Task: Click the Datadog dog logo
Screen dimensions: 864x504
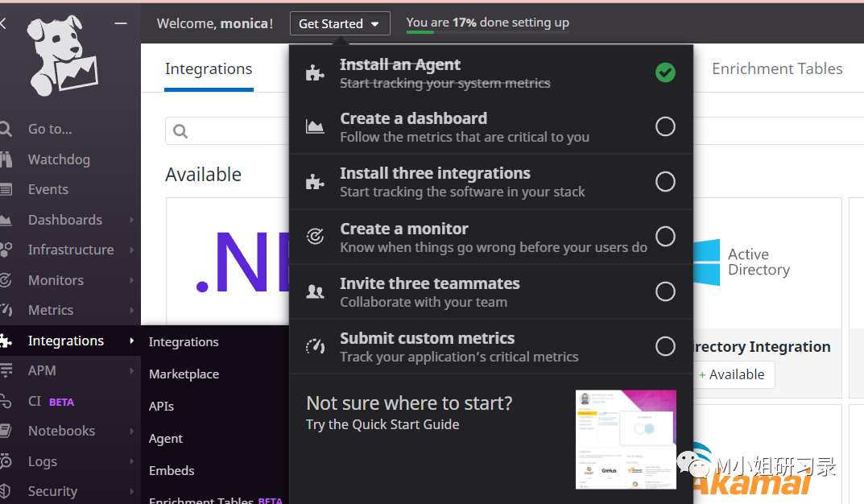Action: (62, 56)
